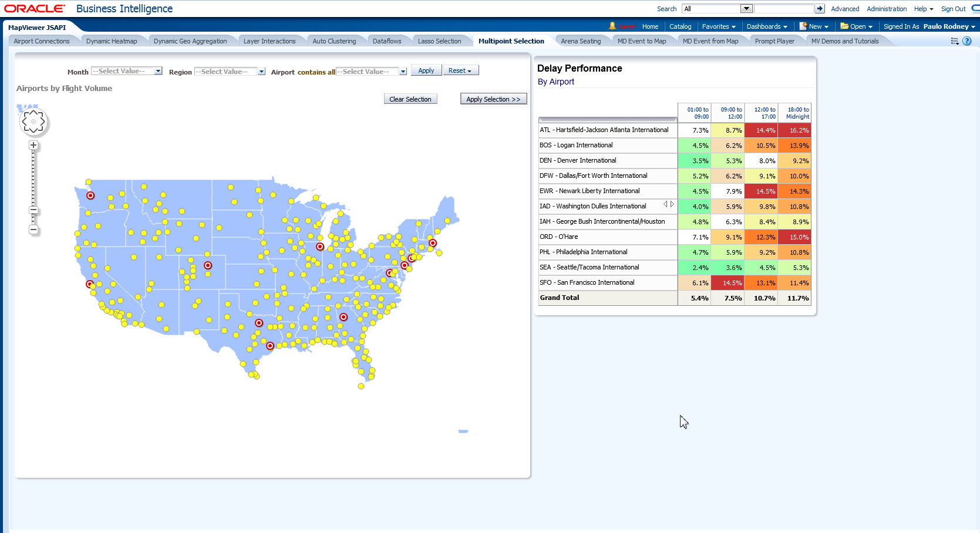This screenshot has height=533, width=980.
Task: Click the Apply Selection >> button
Action: (494, 99)
